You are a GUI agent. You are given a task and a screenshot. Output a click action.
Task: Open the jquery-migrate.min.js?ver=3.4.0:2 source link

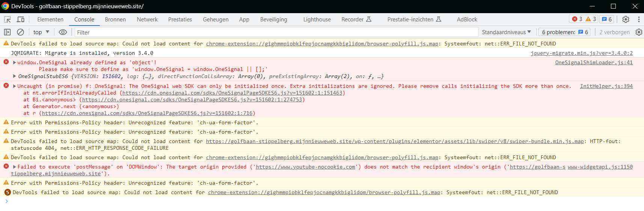582,53
